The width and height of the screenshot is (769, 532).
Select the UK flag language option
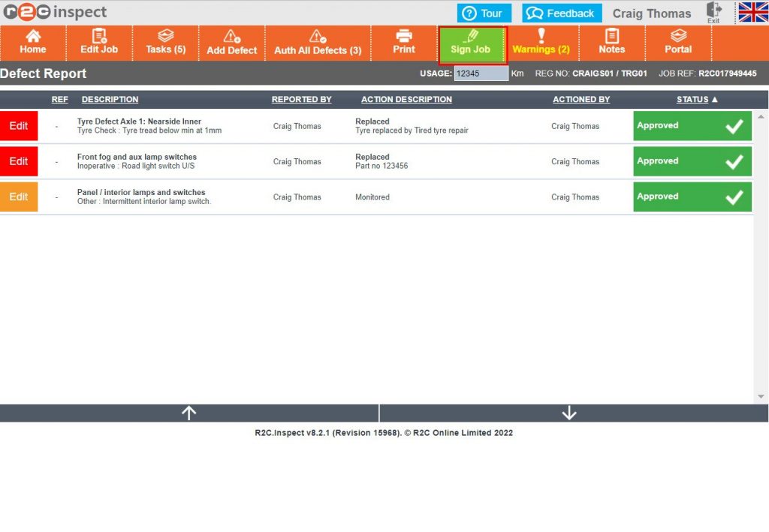pyautogui.click(x=752, y=12)
